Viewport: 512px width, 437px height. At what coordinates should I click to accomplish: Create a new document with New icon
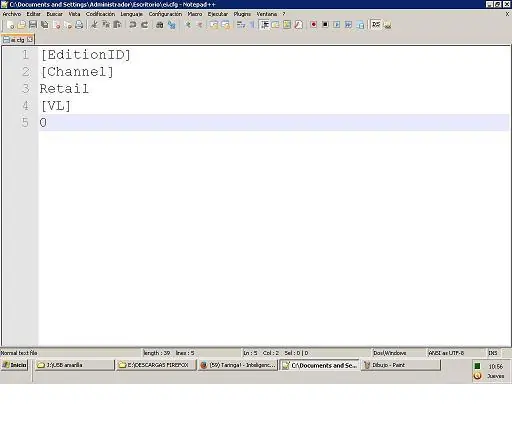pos(10,25)
